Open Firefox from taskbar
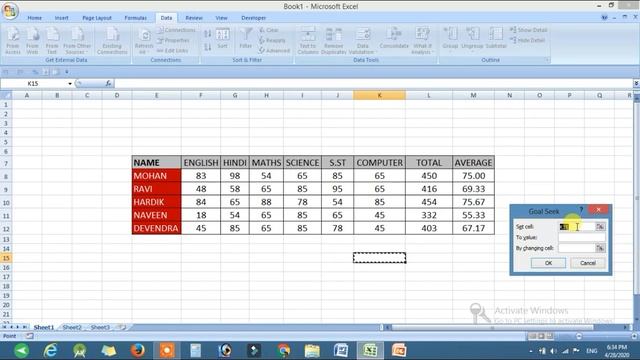Viewport: 640px width, 360px height. click(138, 350)
